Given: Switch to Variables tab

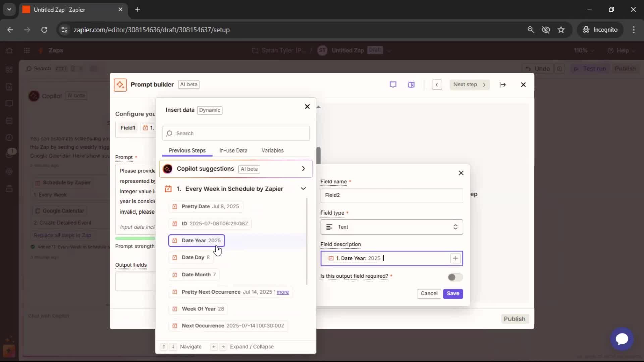Looking at the screenshot, I should [272, 150].
